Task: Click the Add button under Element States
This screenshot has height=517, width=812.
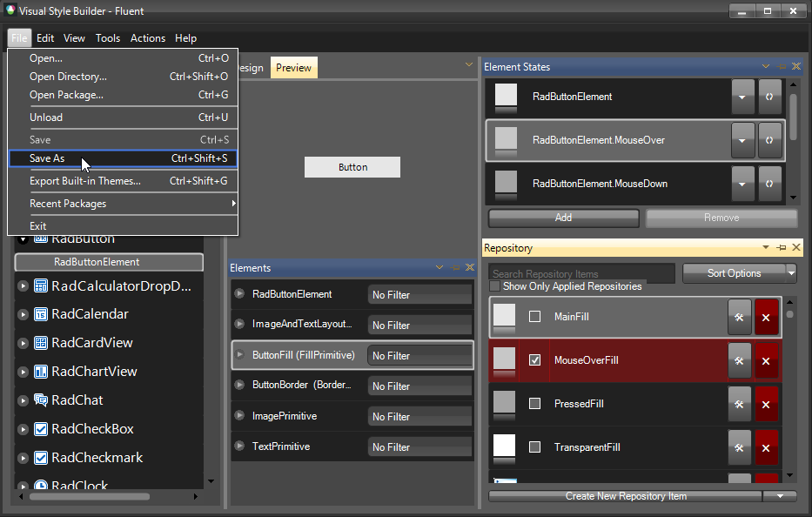Action: click(x=562, y=218)
